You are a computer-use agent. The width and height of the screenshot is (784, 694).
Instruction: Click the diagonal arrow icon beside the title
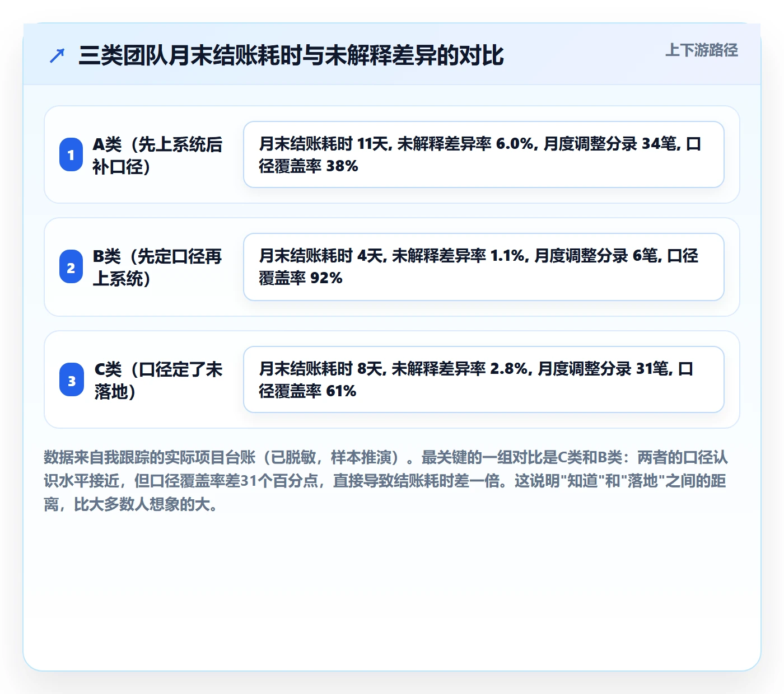(57, 55)
